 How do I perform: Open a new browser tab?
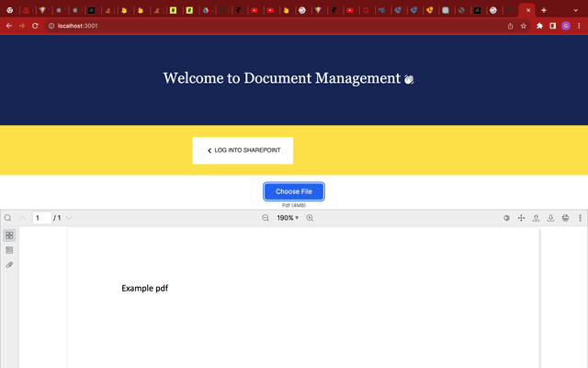tap(544, 9)
